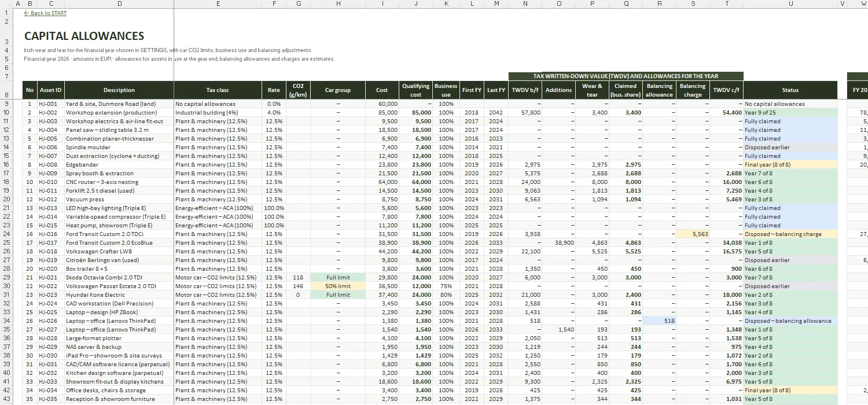The width and height of the screenshot is (868, 405).
Task: Select column header N
Action: 525,3
